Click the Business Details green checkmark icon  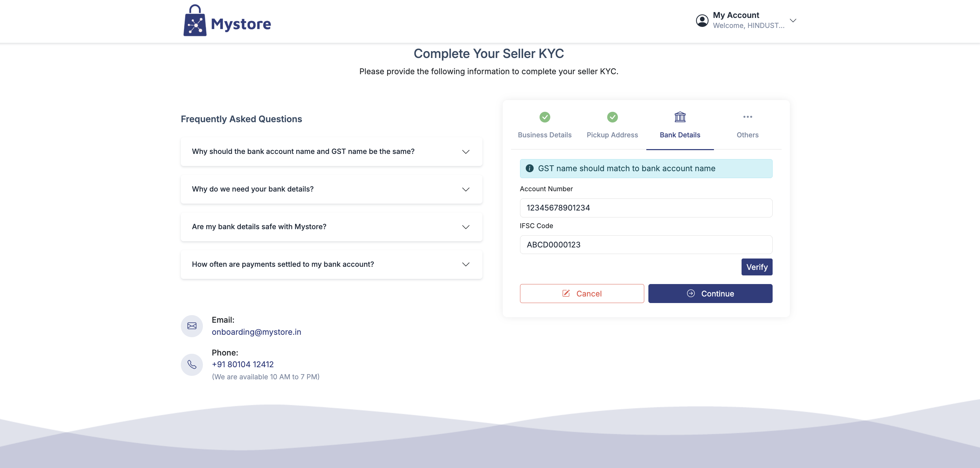(x=545, y=117)
